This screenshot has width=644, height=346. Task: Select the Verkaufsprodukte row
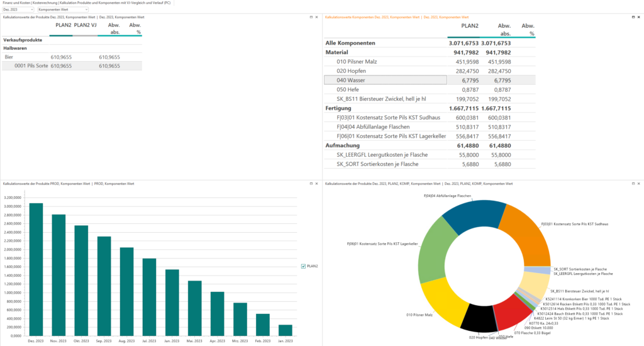click(x=72, y=40)
